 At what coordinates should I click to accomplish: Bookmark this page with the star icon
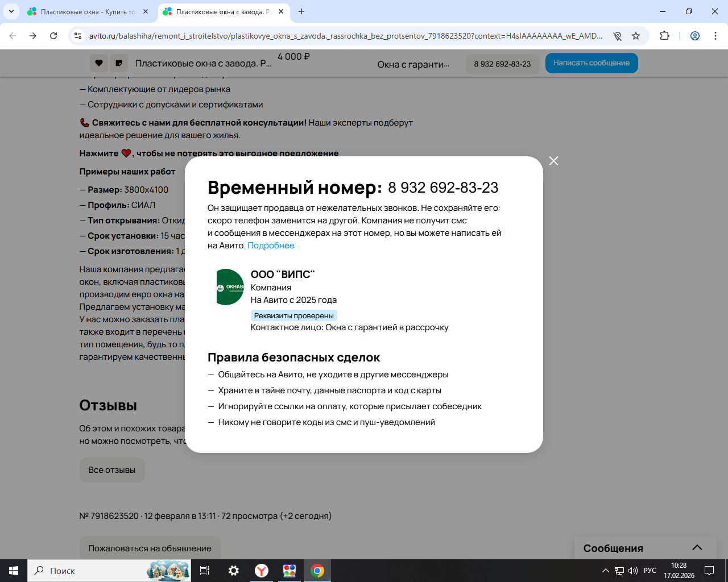click(636, 36)
